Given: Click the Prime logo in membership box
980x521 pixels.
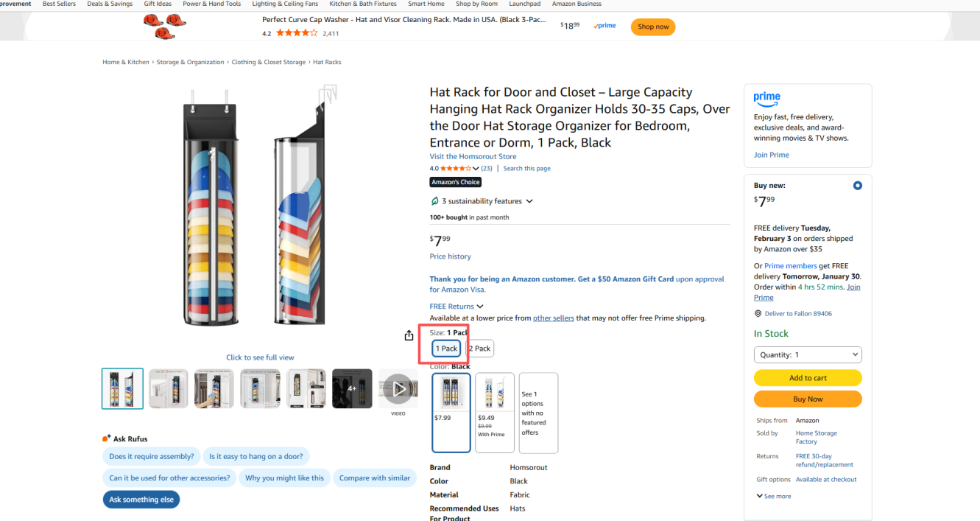Looking at the screenshot, I should click(x=766, y=98).
